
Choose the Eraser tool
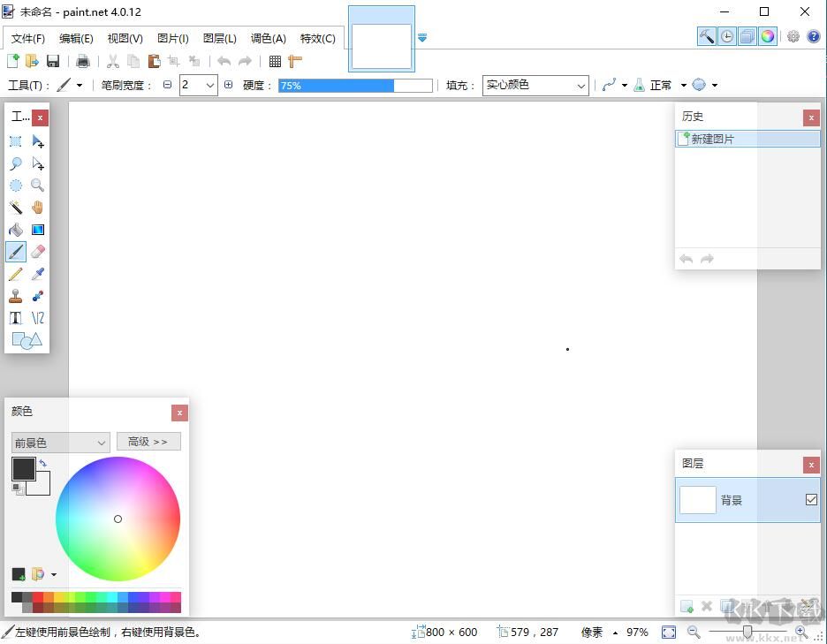point(38,252)
